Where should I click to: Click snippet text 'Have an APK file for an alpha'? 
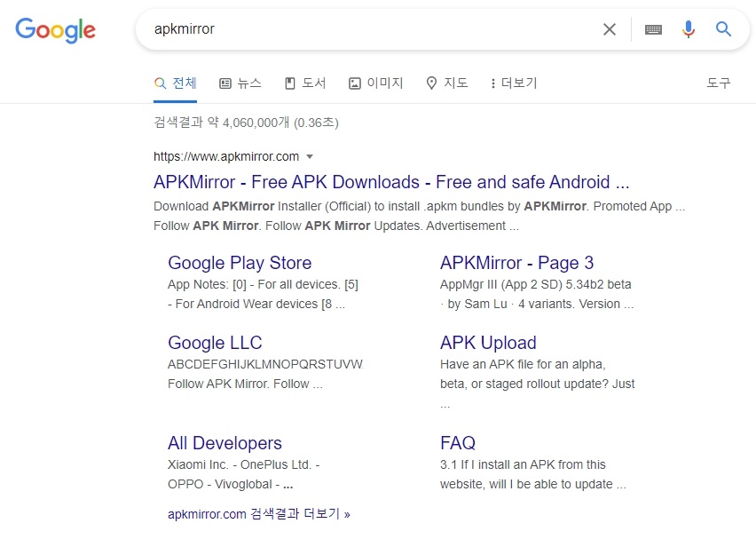pyautogui.click(x=537, y=384)
